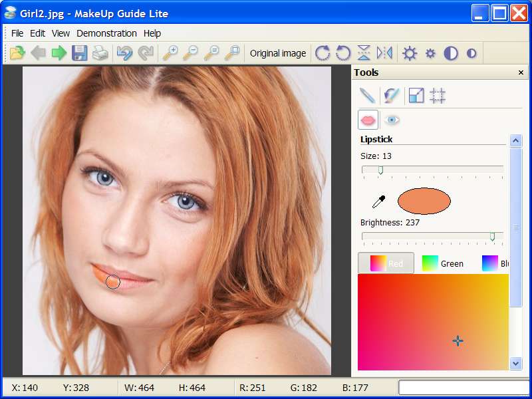Image resolution: width=532 pixels, height=399 pixels.
Task: Click the Original image button
Action: pyautogui.click(x=278, y=53)
